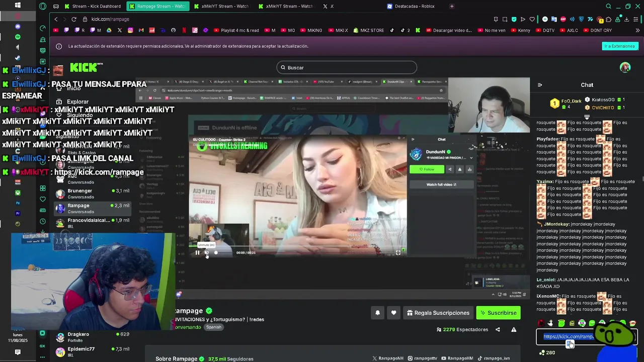644x362 pixels.
Task: Click the Spanish language tag
Action: [x=213, y=327]
